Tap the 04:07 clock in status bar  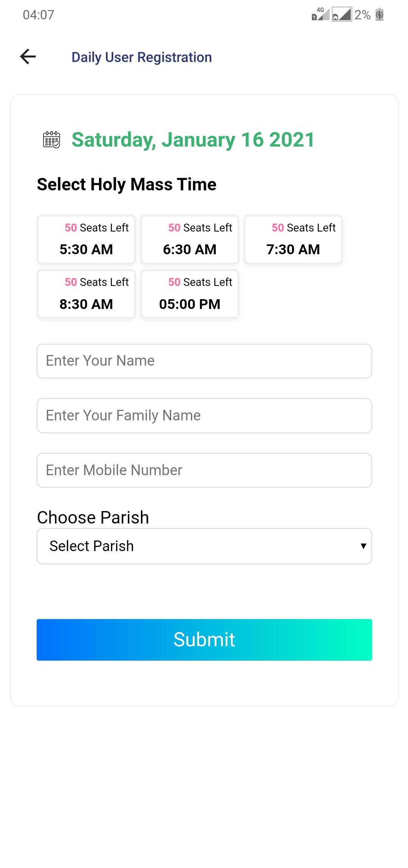pyautogui.click(x=39, y=15)
